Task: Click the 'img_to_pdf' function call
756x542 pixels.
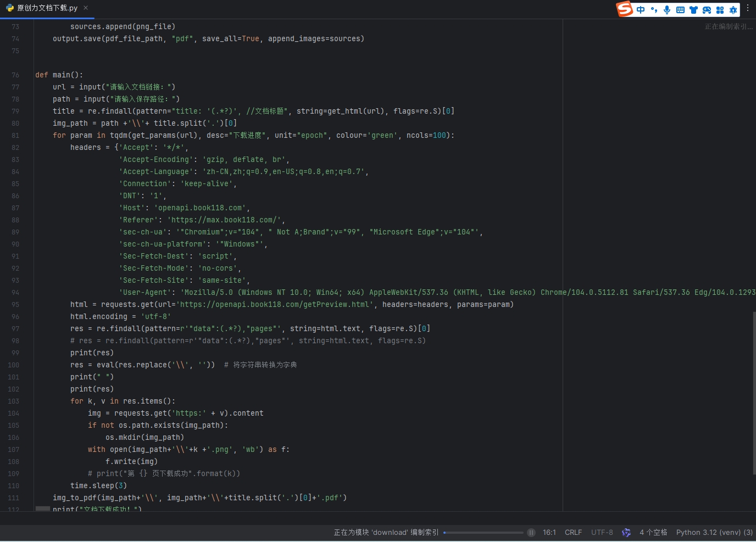Action: point(75,498)
